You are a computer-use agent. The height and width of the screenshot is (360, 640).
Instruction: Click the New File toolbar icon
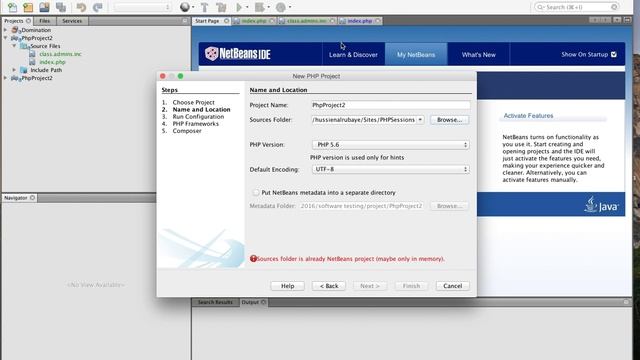[x=12, y=7]
